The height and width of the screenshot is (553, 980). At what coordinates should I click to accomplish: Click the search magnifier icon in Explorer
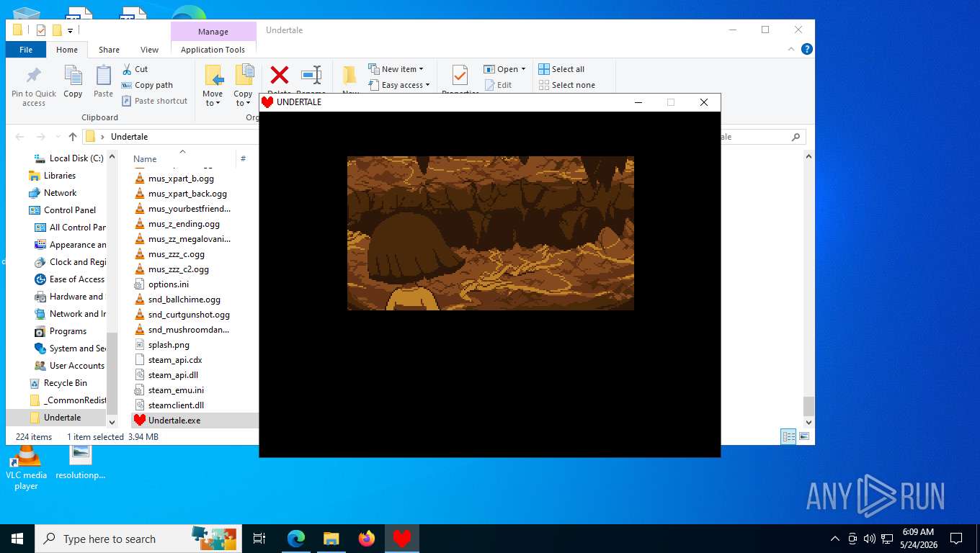coord(796,137)
